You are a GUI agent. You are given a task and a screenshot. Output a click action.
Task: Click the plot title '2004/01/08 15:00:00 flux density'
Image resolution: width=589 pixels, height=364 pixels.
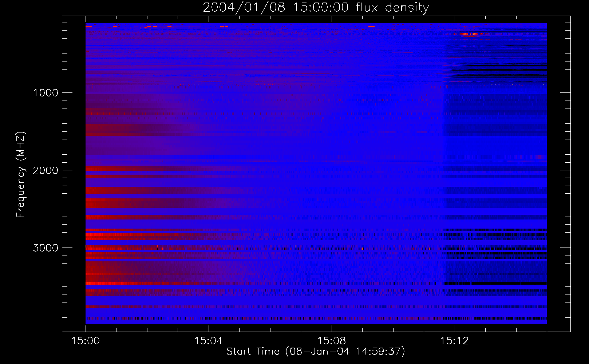coord(316,8)
